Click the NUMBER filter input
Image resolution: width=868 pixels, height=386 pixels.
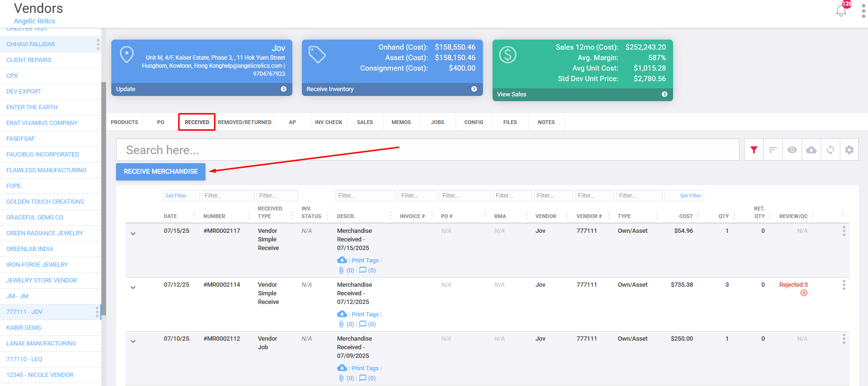228,196
